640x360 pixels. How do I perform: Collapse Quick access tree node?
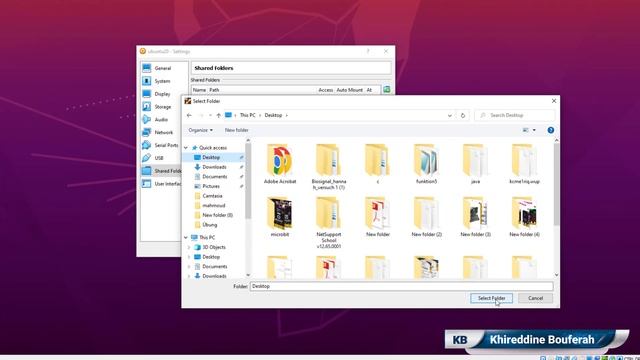(x=186, y=148)
